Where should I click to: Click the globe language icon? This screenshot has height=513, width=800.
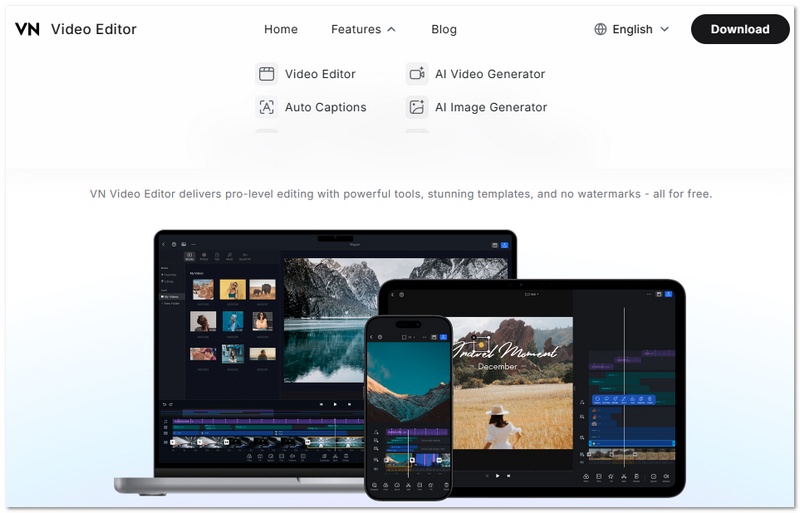tap(600, 29)
